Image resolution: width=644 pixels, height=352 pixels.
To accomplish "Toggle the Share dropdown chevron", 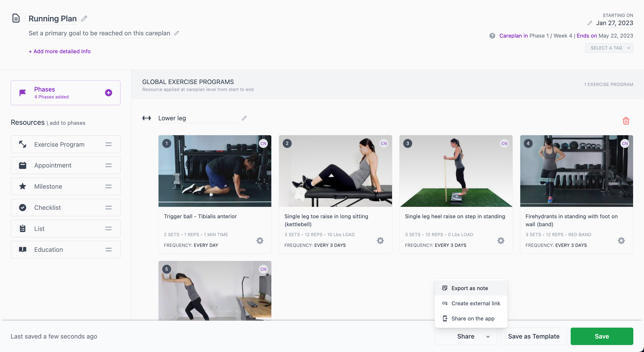I will tap(488, 337).
